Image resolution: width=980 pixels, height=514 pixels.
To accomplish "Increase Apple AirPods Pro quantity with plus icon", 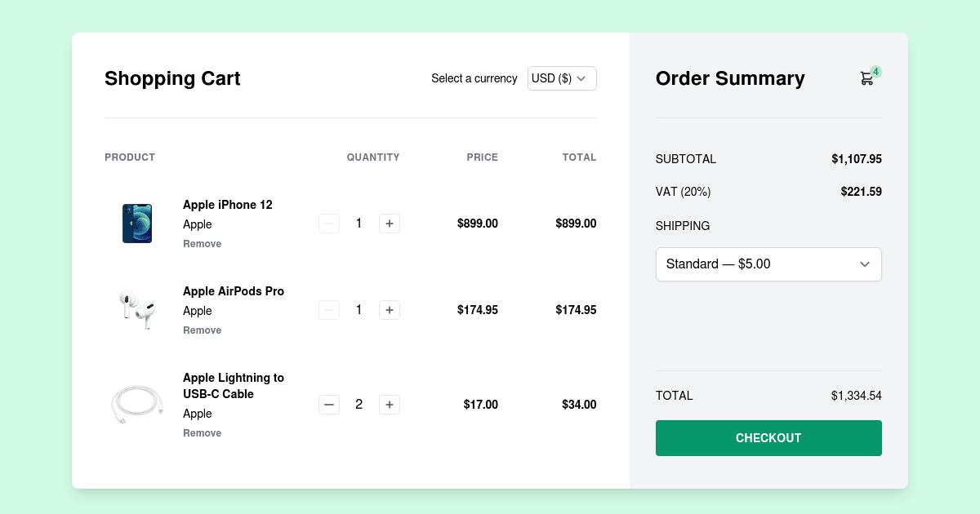I will 390,309.
